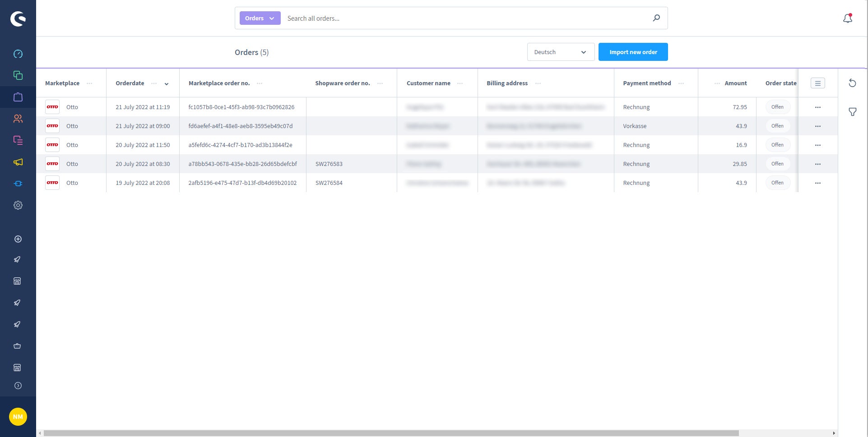
Task: Open the filter funnel sidebar
Action: 852,112
